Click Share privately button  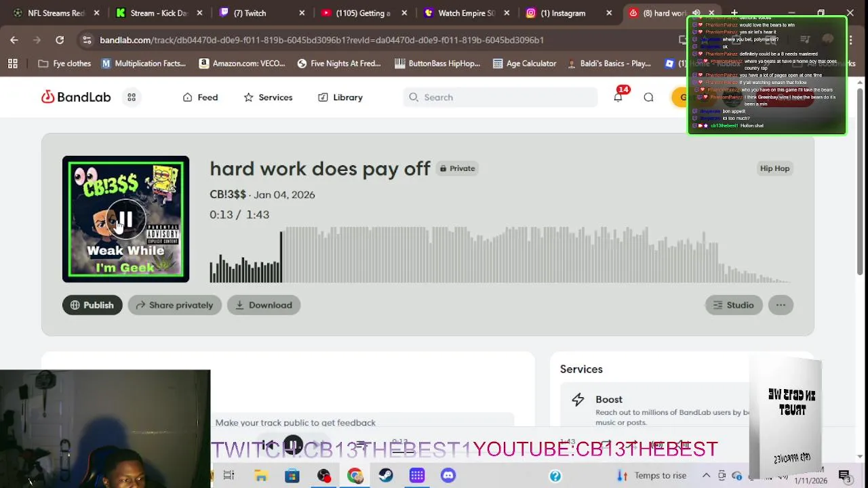click(x=175, y=305)
